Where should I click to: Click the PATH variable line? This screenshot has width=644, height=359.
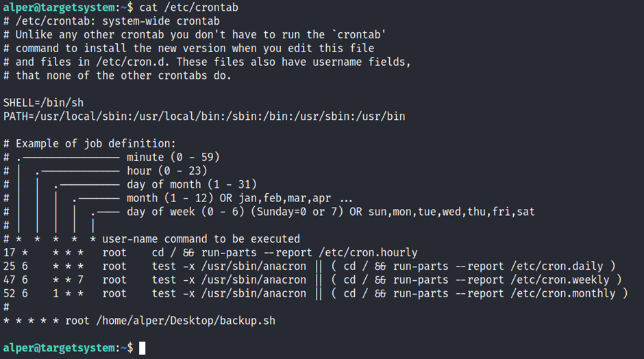(x=204, y=116)
